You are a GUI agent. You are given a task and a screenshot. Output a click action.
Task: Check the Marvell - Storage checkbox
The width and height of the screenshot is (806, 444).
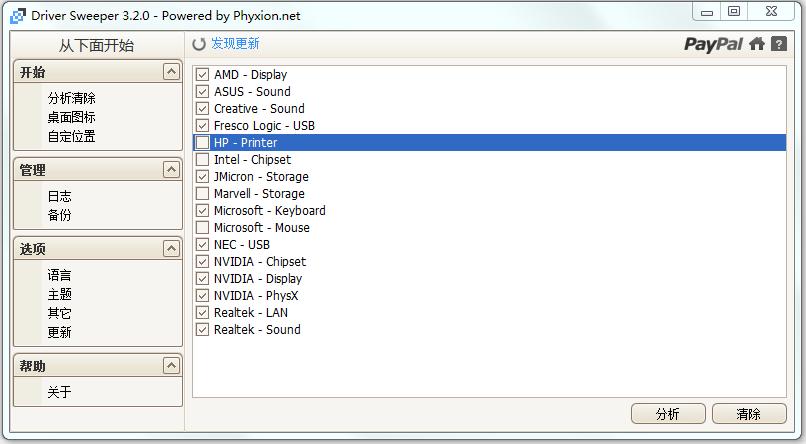pyautogui.click(x=203, y=194)
